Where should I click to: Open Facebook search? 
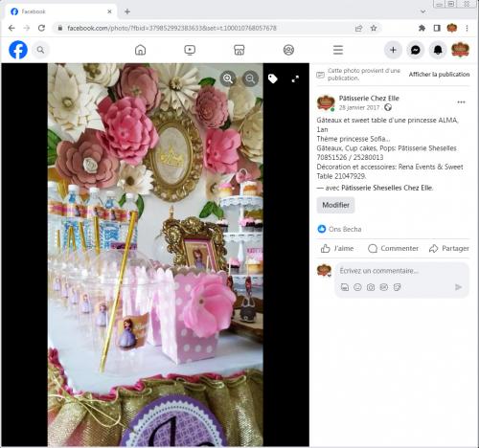(40, 50)
